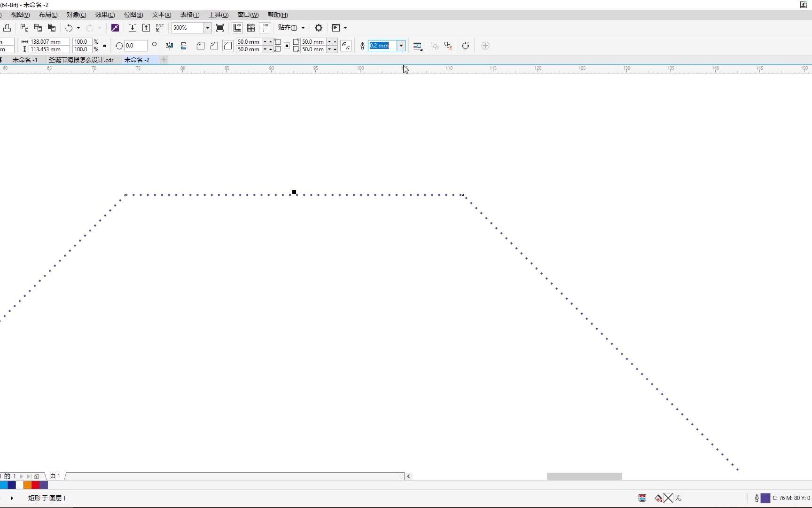
Task: Open the Snap To (贴齐) dropdown
Action: coord(291,28)
